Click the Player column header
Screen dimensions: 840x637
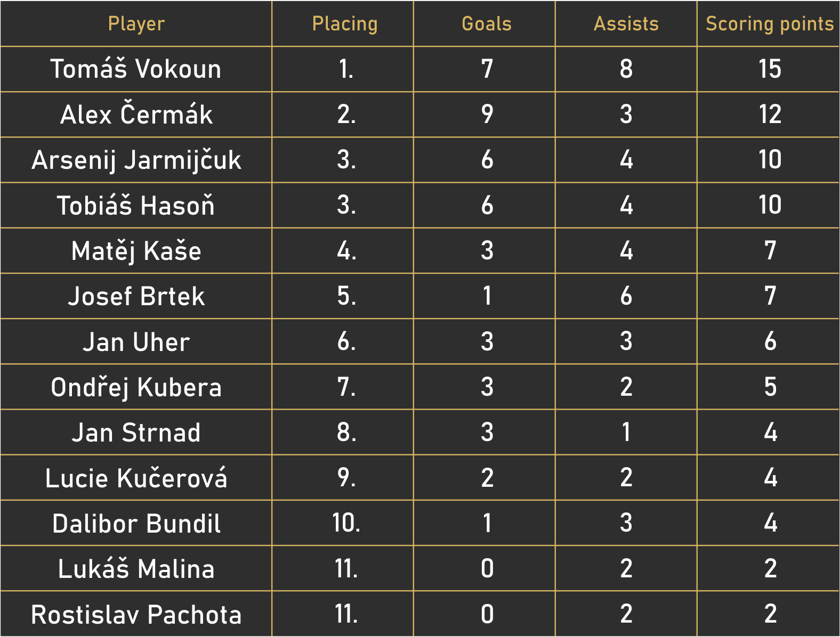point(136,24)
